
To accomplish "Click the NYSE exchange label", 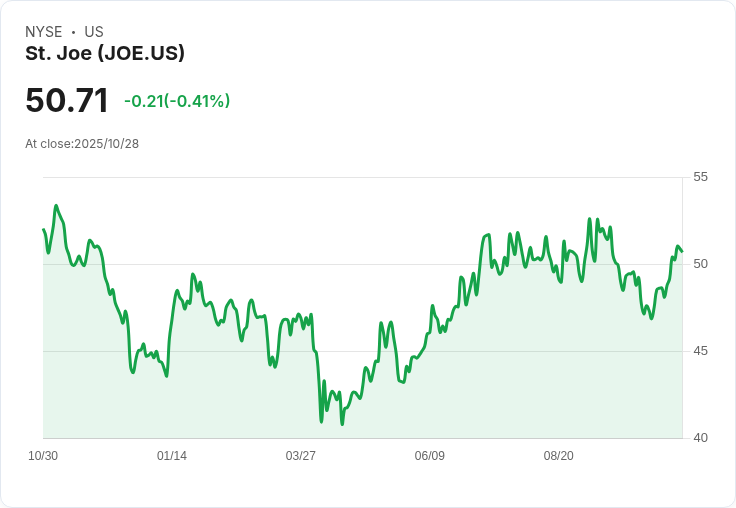I will point(44,32).
